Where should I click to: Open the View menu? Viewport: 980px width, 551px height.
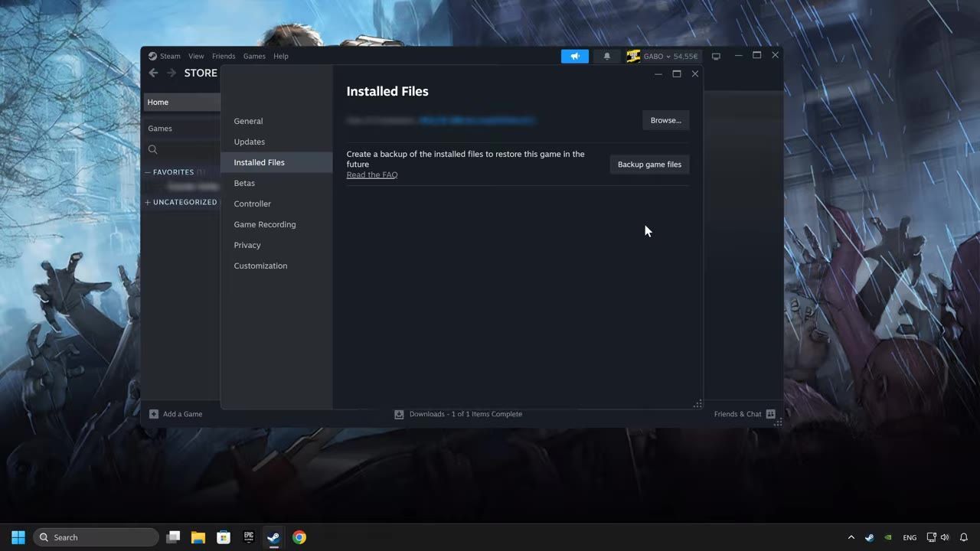[196, 56]
